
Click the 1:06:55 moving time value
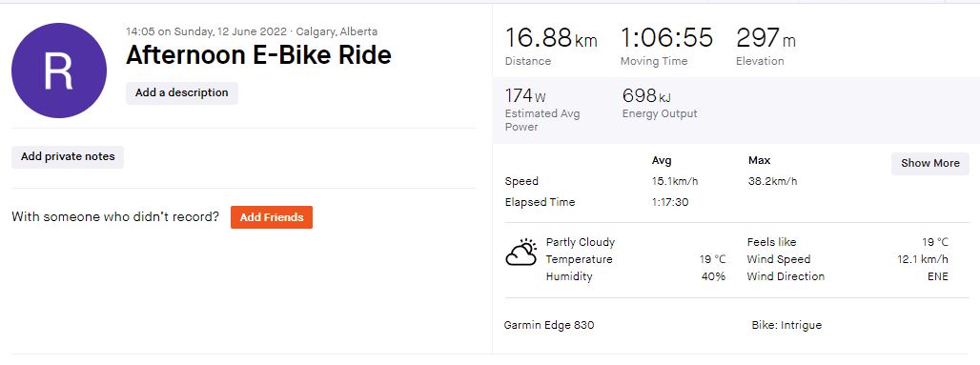click(x=666, y=38)
